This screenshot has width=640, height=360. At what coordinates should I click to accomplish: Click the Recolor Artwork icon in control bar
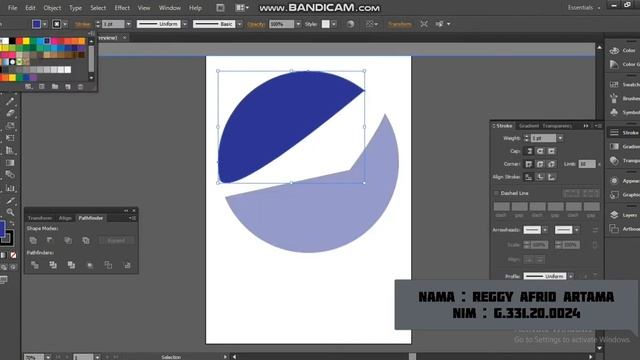click(350, 24)
